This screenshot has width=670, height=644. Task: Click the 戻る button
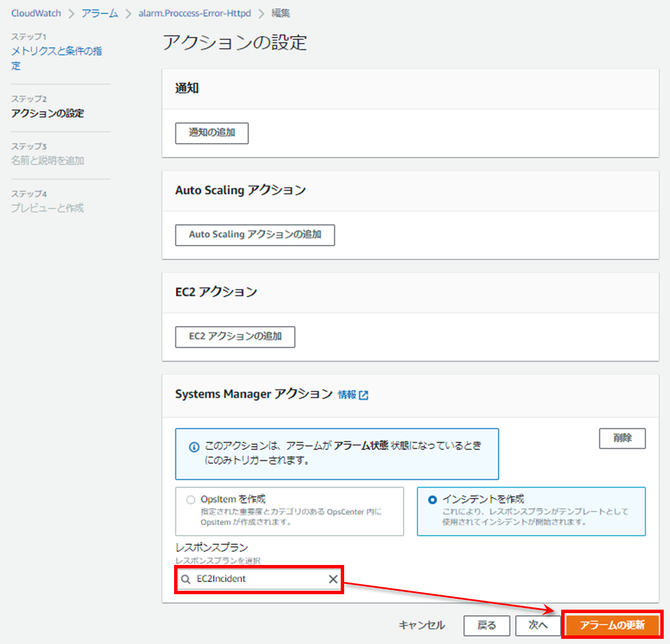click(x=487, y=626)
